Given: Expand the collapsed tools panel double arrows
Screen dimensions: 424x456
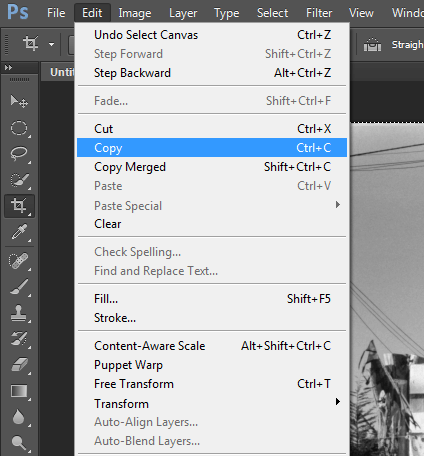Looking at the screenshot, I should pos(8,68).
